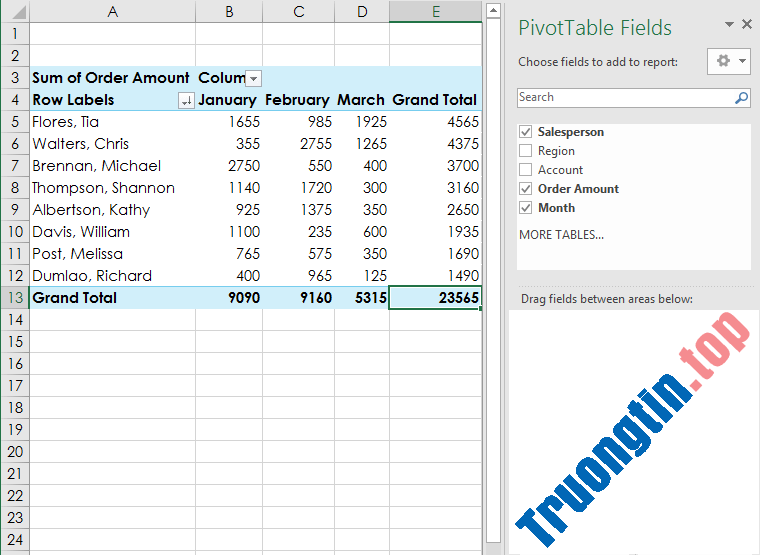
Task: Select the February column heading cell
Action: coord(299,100)
